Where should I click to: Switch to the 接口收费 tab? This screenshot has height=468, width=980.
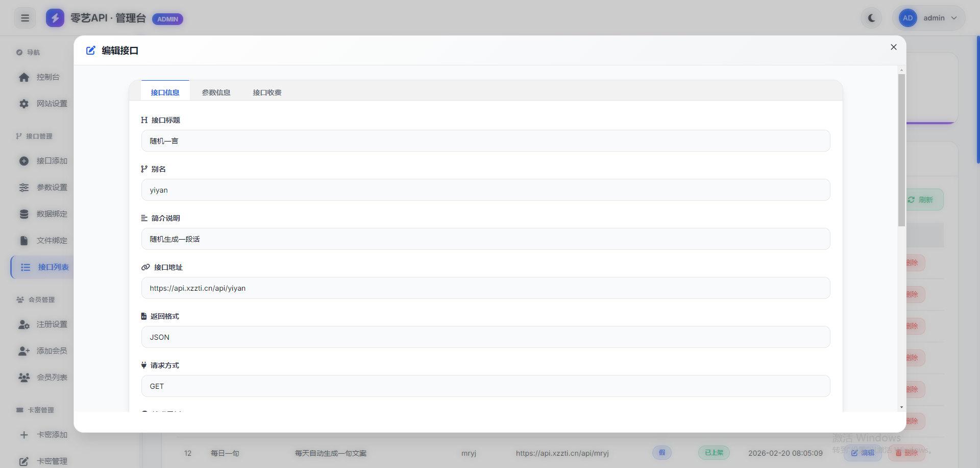click(x=267, y=92)
